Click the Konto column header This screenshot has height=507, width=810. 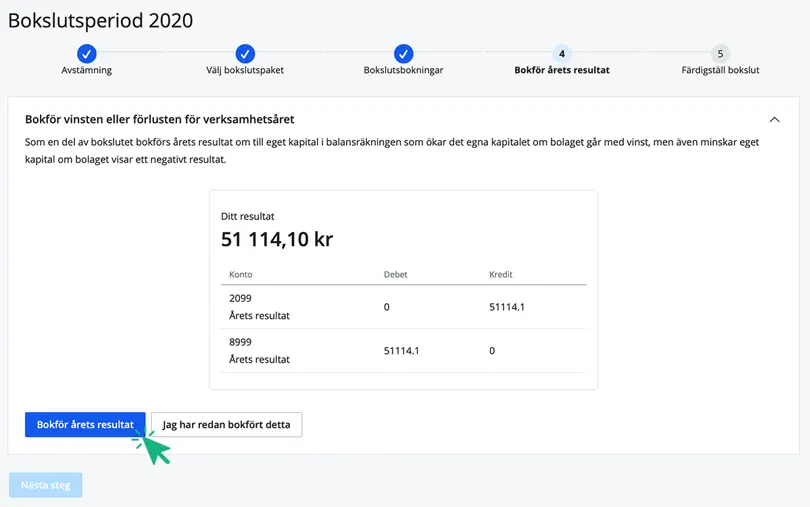click(241, 274)
